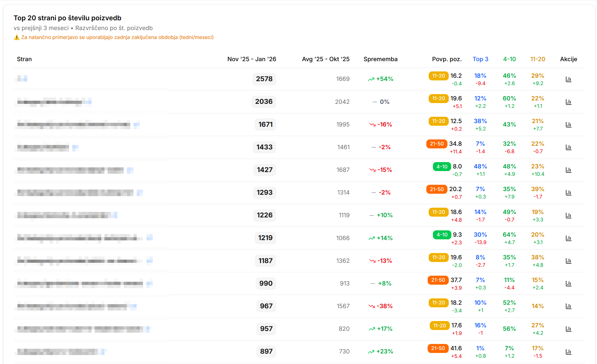Open the chart action for the 1433 row
Image resolution: width=597 pixels, height=364 pixels.
click(x=569, y=147)
